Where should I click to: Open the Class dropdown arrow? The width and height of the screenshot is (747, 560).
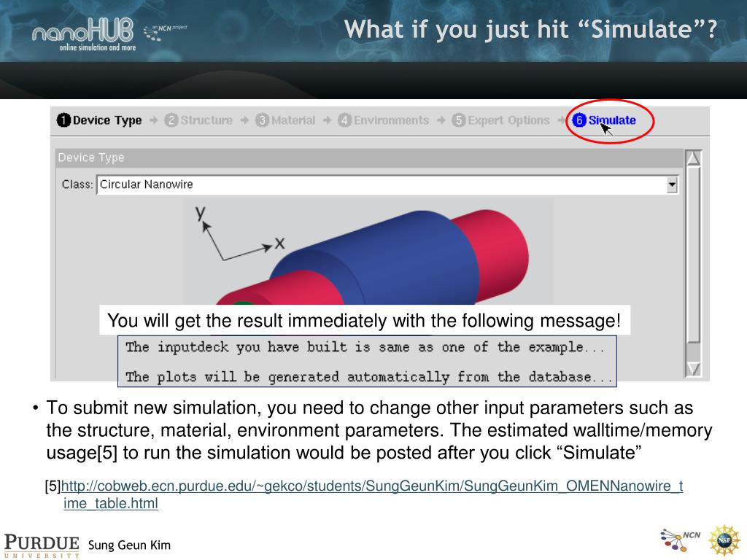click(672, 184)
